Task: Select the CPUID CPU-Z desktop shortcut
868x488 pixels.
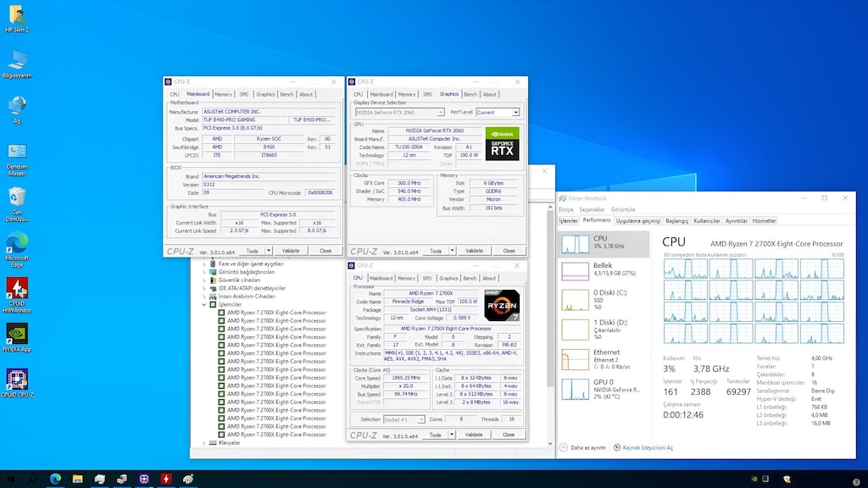Action: [17, 383]
